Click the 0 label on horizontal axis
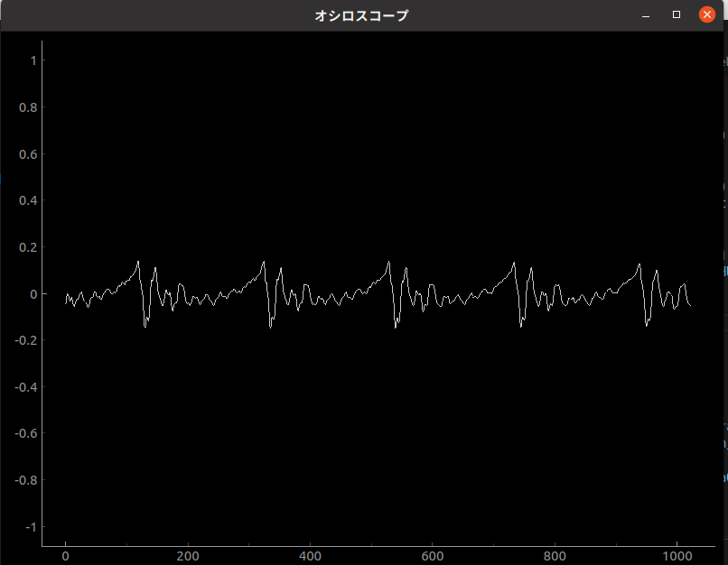 [65, 557]
